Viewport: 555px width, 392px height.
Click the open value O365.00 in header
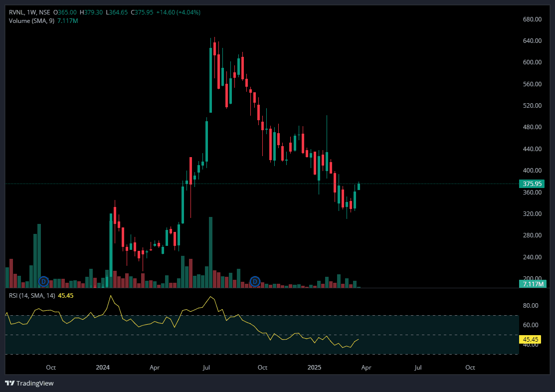[x=65, y=12]
